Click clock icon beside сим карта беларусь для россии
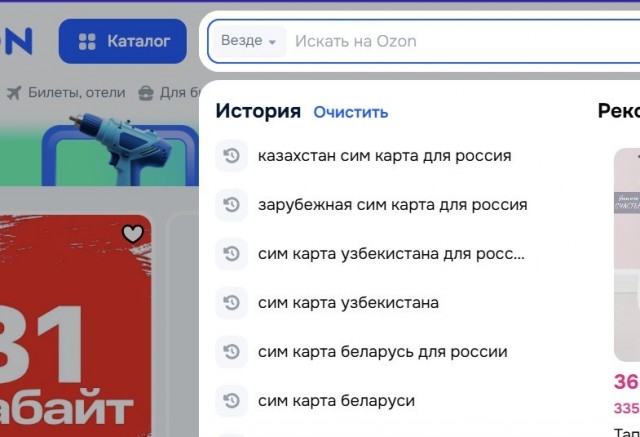Viewport: 640px width, 437px height. 231,352
